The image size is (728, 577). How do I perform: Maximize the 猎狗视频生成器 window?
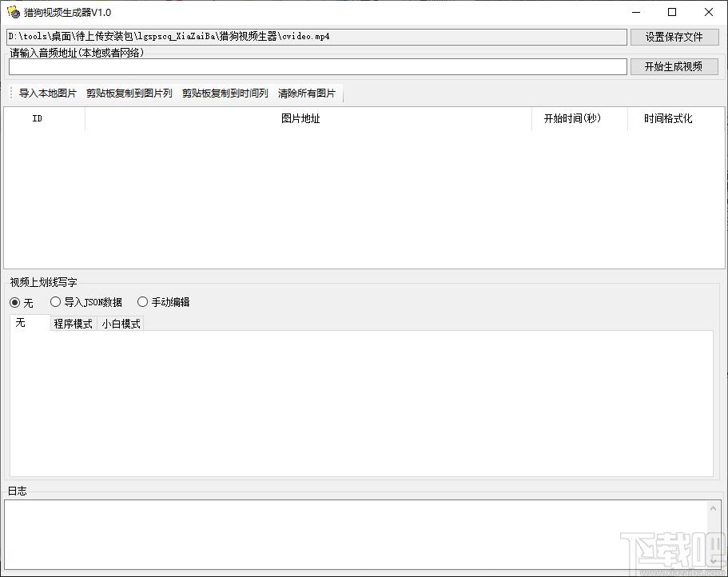point(672,12)
